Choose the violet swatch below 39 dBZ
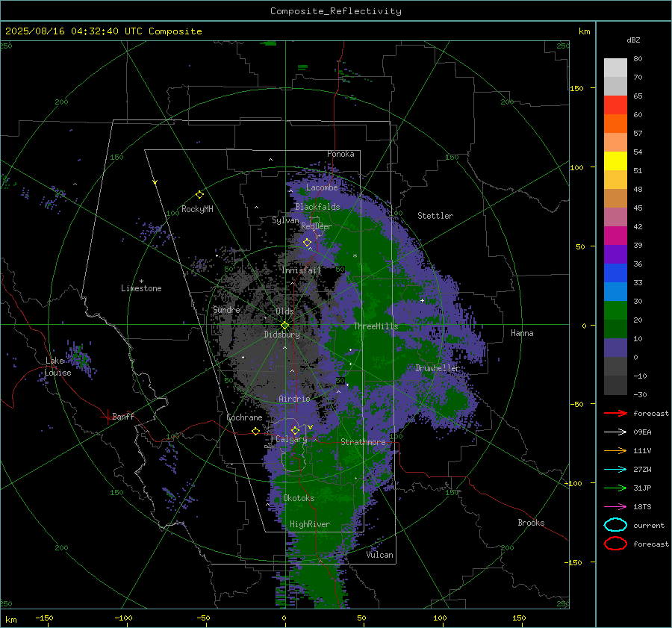672x628 pixels. (x=615, y=254)
